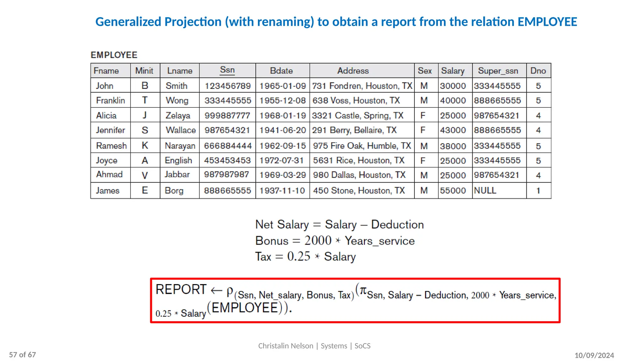The image size is (644, 362).
Task: Click Ssn value 666884444
Action: [228, 146]
